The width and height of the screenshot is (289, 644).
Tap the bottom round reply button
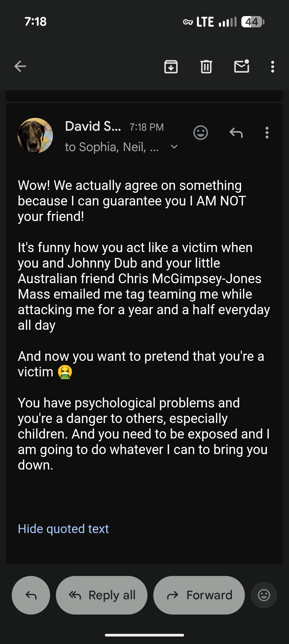click(31, 595)
